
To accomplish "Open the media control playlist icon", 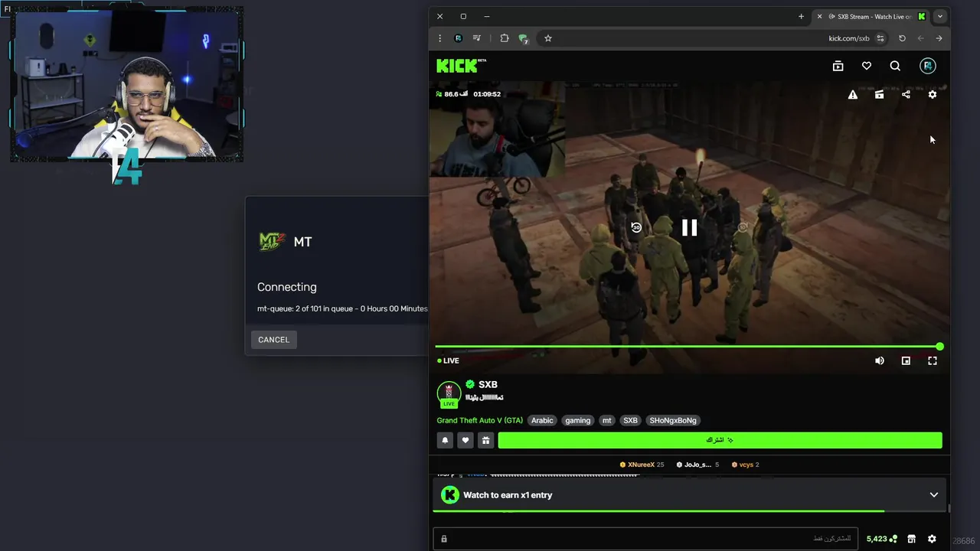I will click(x=477, y=38).
